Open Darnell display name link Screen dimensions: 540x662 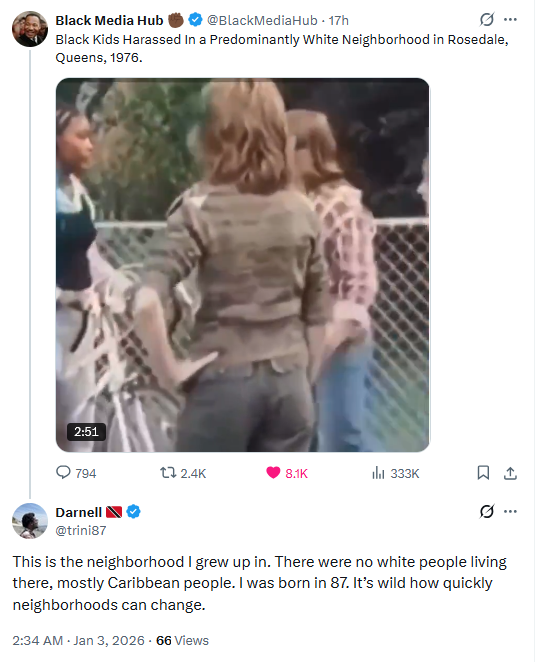point(79,512)
